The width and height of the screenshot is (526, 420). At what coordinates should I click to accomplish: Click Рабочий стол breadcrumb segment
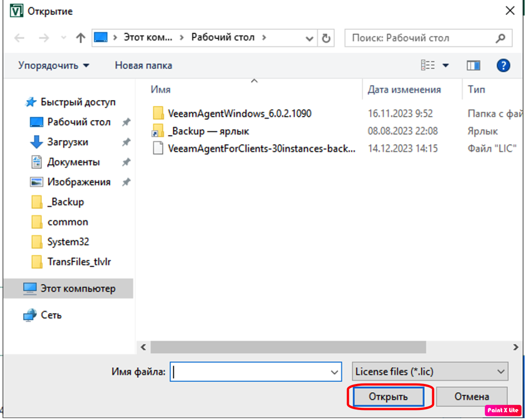(x=223, y=37)
